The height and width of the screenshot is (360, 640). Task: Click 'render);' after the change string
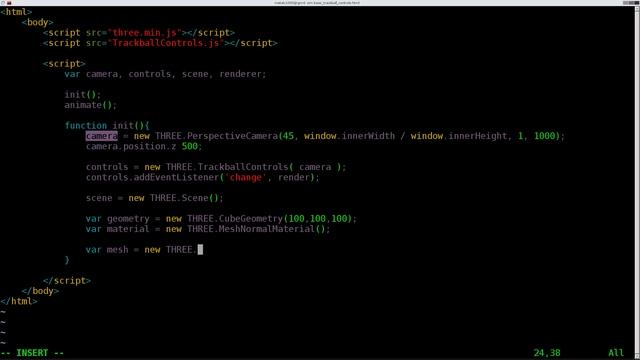[x=299, y=177]
